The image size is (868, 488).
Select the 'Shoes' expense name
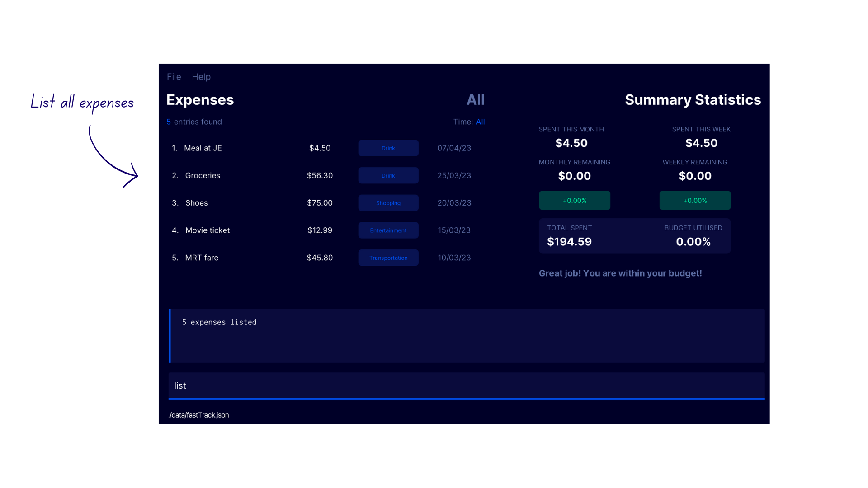pyautogui.click(x=197, y=203)
